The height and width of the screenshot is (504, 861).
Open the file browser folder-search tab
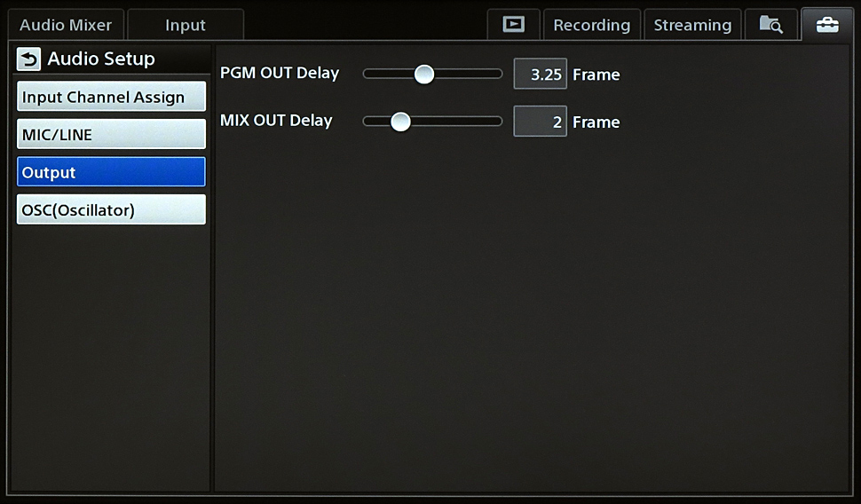[x=770, y=25]
